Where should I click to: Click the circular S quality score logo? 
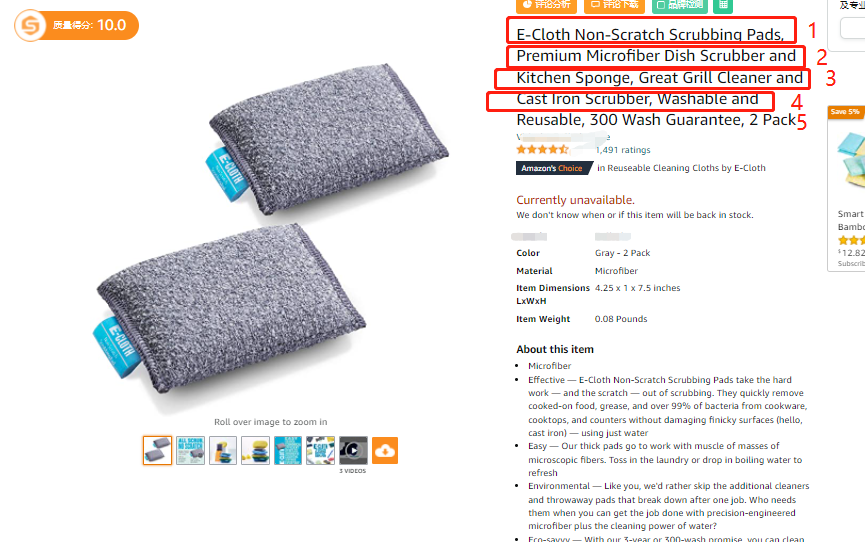point(30,25)
